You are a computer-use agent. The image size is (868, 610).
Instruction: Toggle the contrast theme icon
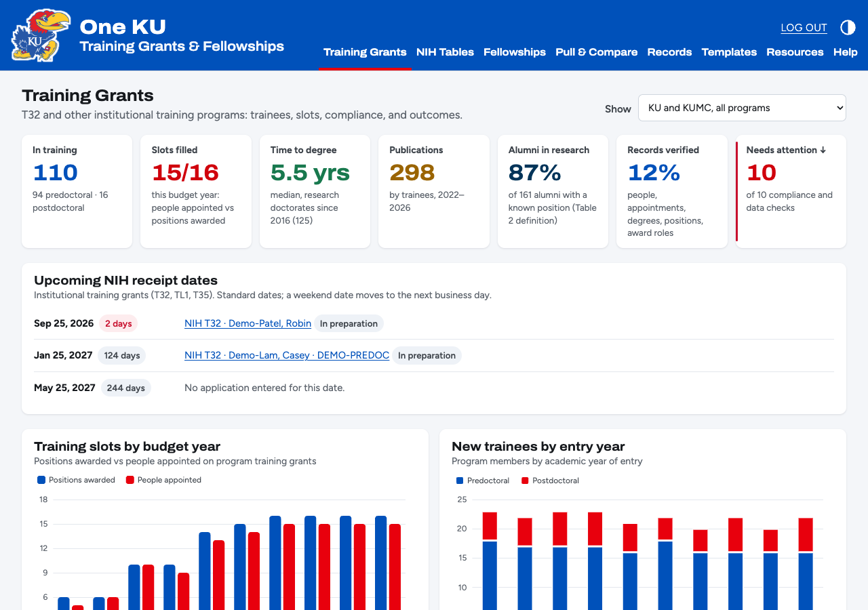click(x=848, y=27)
